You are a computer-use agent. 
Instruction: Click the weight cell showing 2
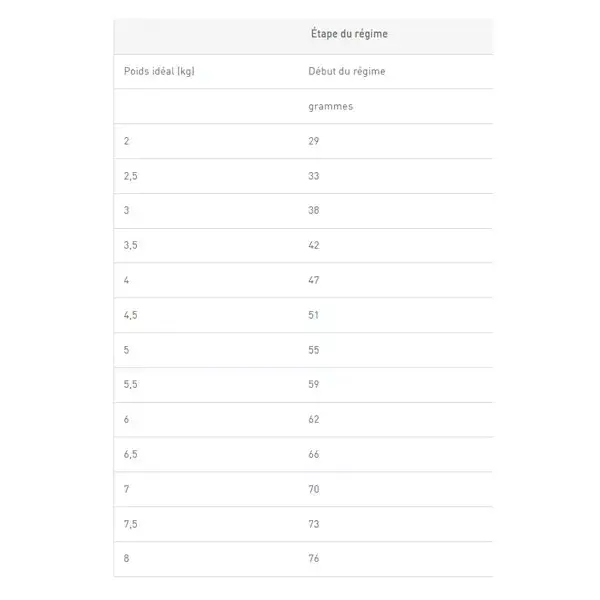pyautogui.click(x=126, y=141)
